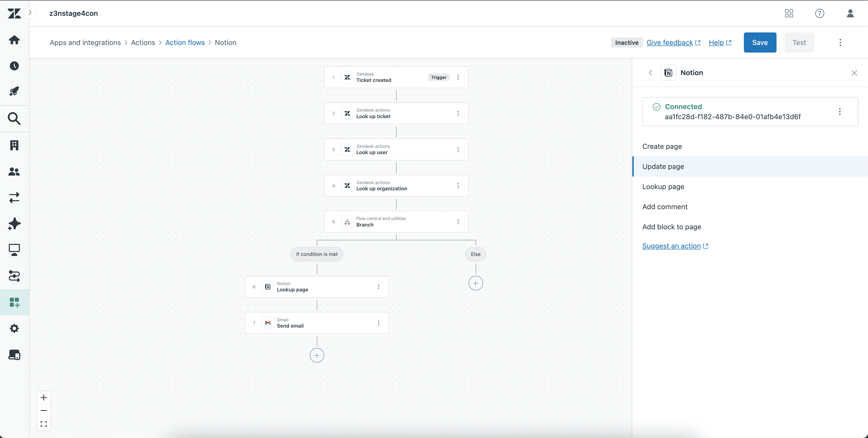Click the Zendesk logo icon
The width and height of the screenshot is (868, 438).
14,13
